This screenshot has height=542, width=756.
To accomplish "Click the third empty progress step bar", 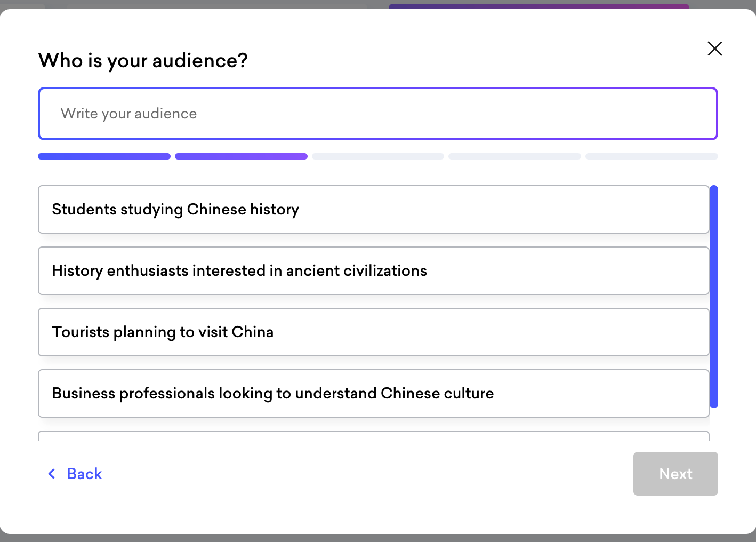I will 377,156.
